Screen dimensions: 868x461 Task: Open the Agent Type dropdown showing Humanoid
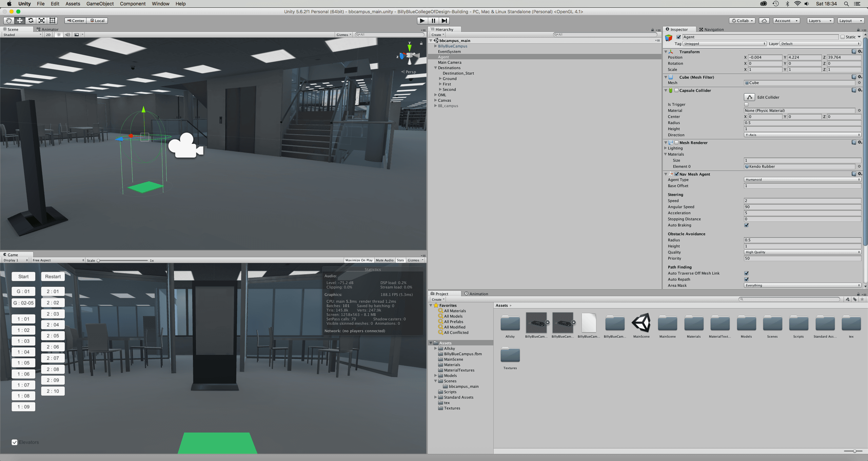802,179
